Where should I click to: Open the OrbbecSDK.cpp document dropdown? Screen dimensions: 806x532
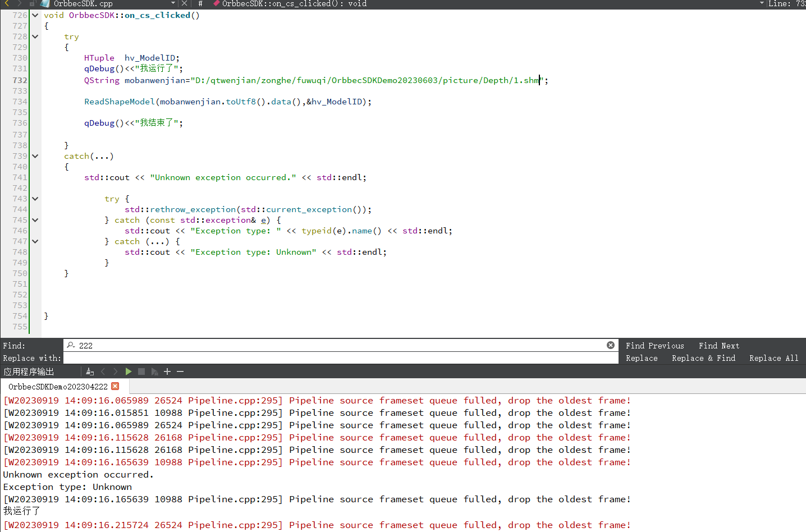(x=173, y=3)
